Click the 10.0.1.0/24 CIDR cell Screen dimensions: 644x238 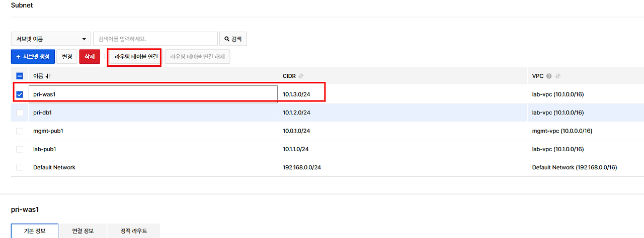pyautogui.click(x=296, y=131)
